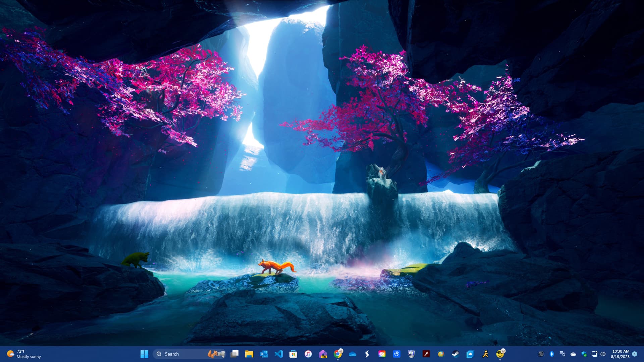Open the AIM running man app
Viewport: 644px width, 362px height.
tap(485, 354)
